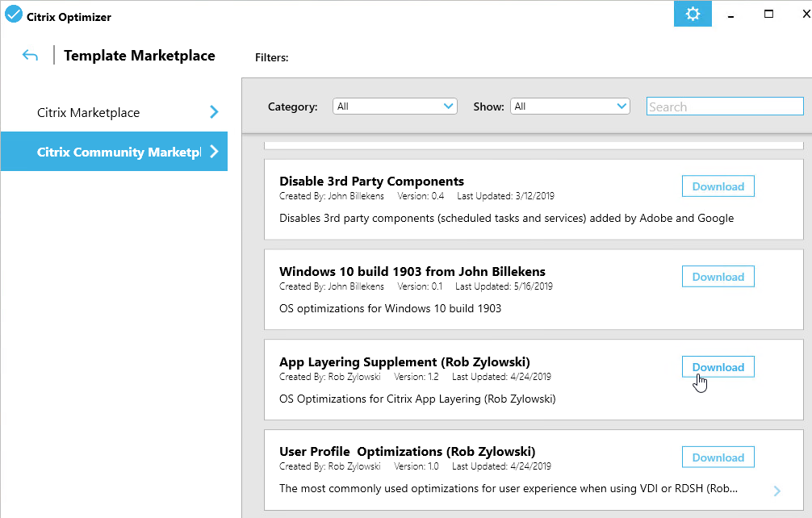The image size is (812, 518).
Task: Open the Show filter dropdown
Action: click(570, 107)
